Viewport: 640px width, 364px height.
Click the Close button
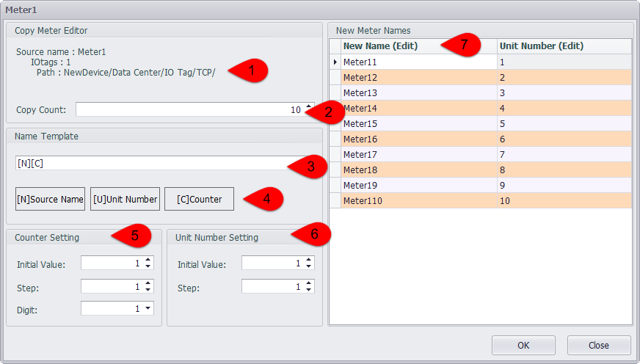click(x=598, y=345)
